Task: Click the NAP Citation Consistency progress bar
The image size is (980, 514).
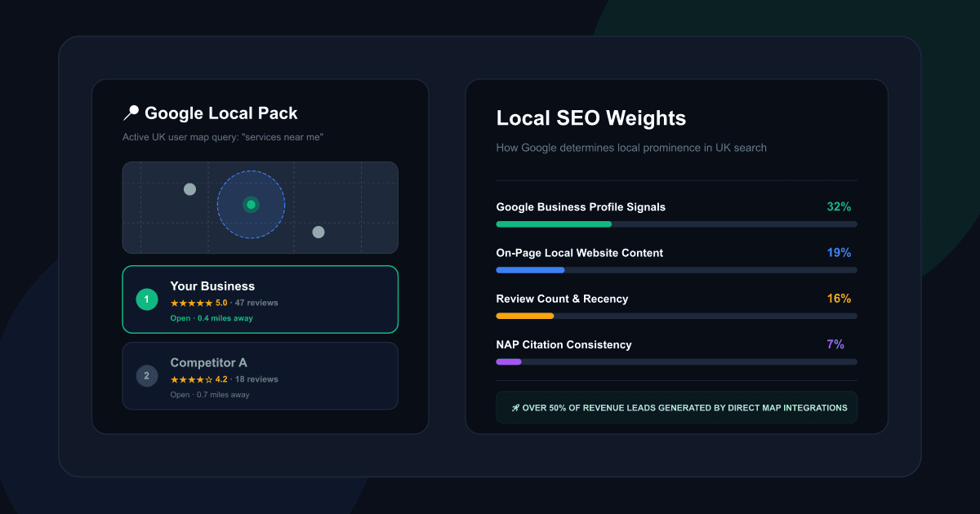Action: [x=677, y=361]
